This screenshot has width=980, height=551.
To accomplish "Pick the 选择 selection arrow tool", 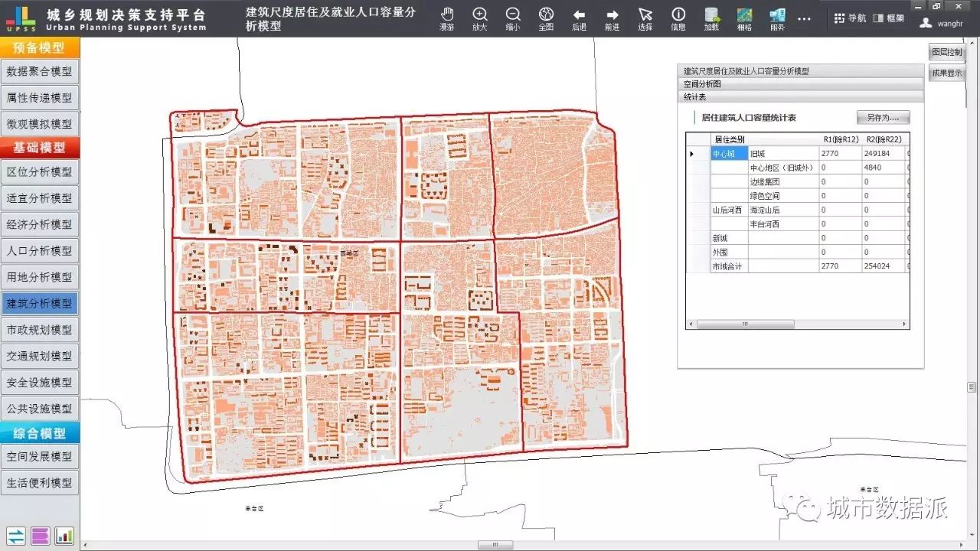I will pos(645,18).
